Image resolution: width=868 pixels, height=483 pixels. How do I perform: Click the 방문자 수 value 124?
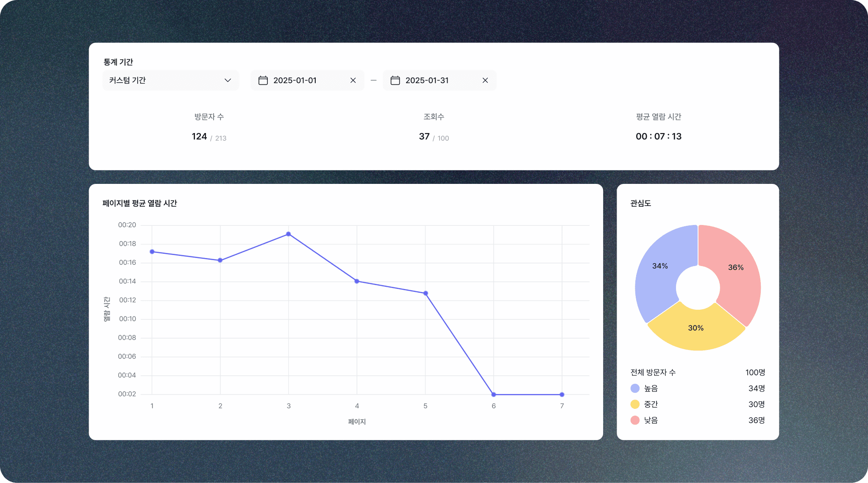pyautogui.click(x=199, y=136)
